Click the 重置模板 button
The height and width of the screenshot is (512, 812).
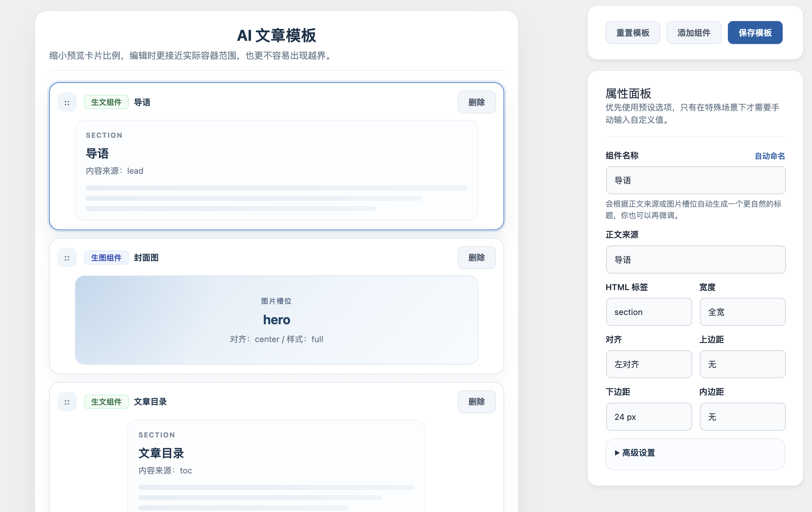coord(632,33)
